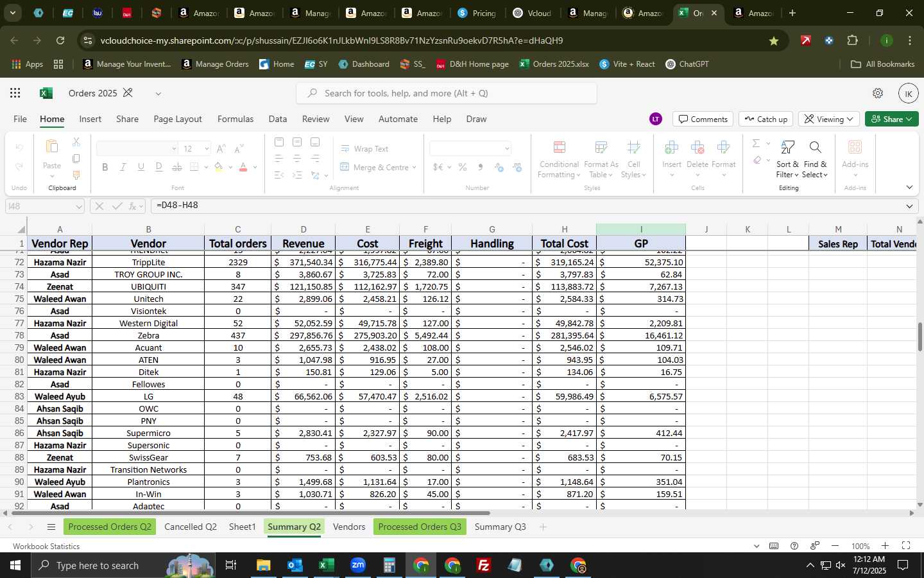
Task: Toggle Wrap Text option
Action: point(364,149)
